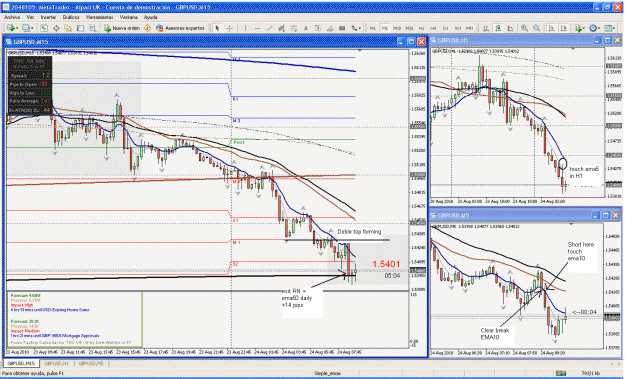
Task: Toggle the Auto Scroll chart button
Action: pos(552,28)
